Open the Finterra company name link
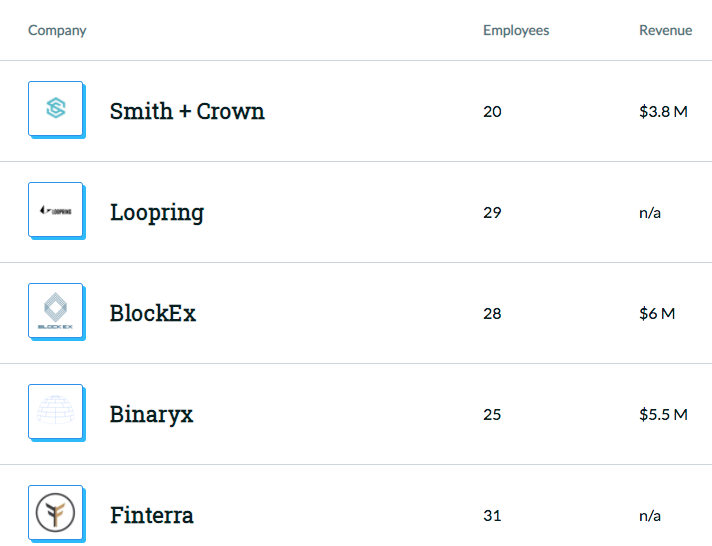Image resolution: width=712 pixels, height=546 pixels. point(151,515)
